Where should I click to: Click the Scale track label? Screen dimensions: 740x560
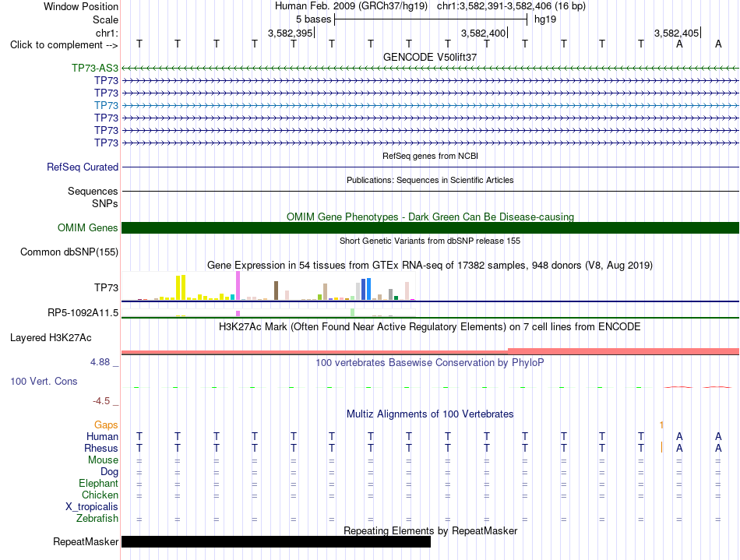tap(105, 19)
